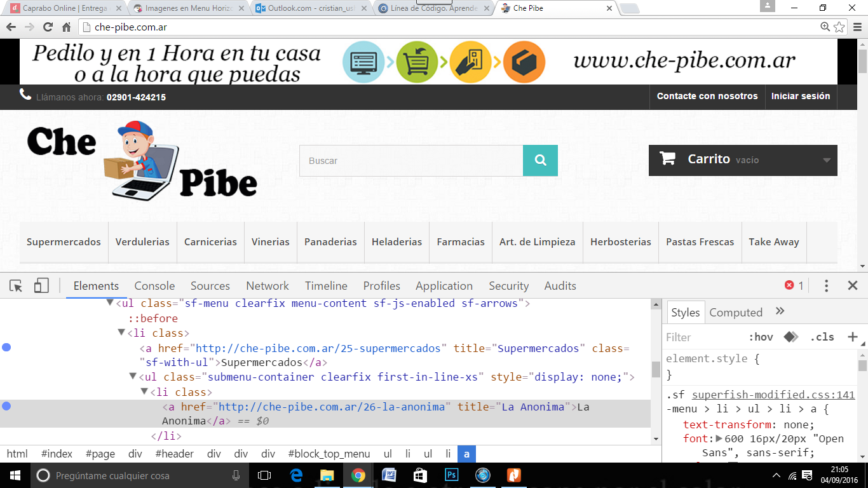Select #block_top_menu in the DOM breadcrumb
868x488 pixels.
click(329, 454)
